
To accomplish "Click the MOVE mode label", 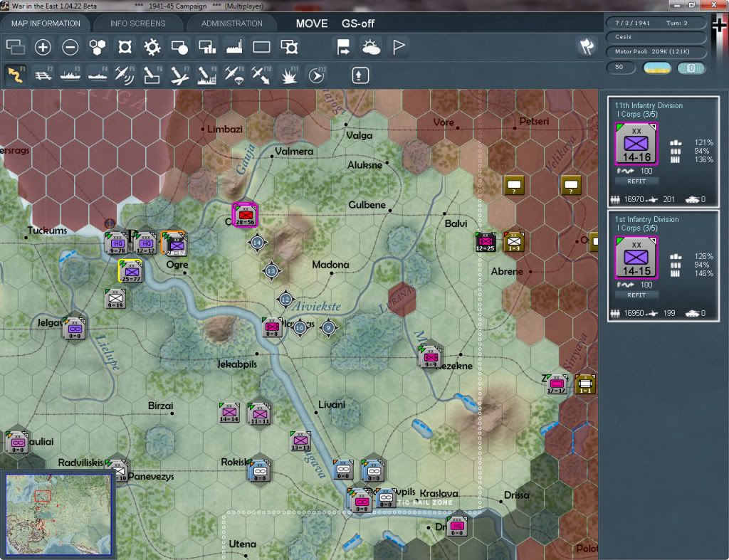I will (312, 23).
